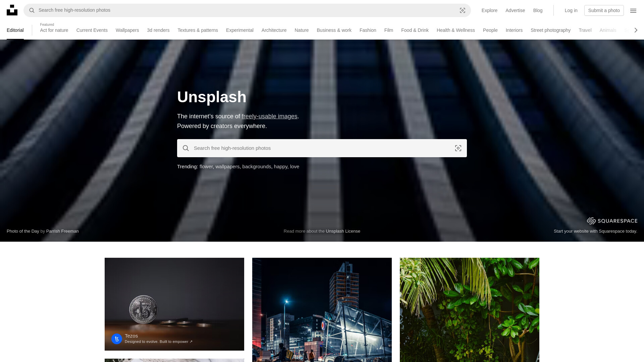Click the Tezos round logo icon
The image size is (644, 362).
[117, 339]
